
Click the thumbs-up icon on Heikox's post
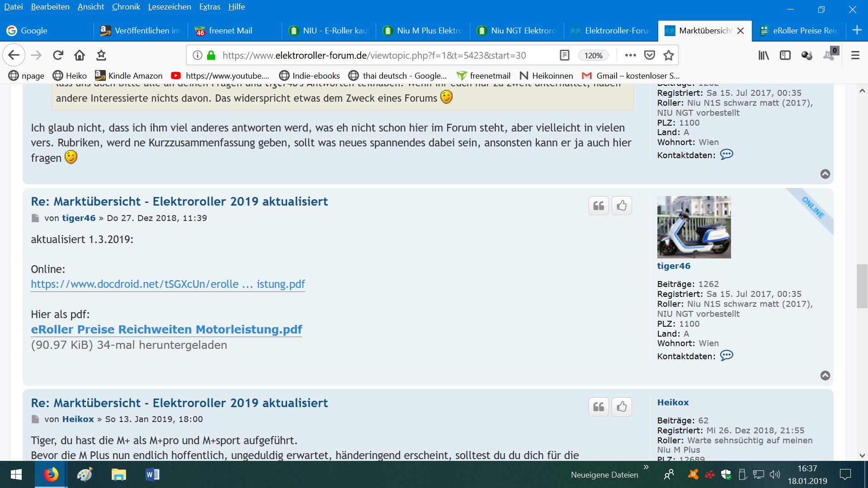622,407
